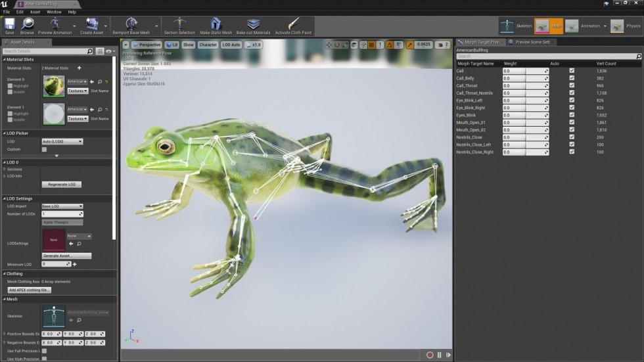Toggle viewport grid snapping icon
This screenshot has height=362, width=644.
372,45
